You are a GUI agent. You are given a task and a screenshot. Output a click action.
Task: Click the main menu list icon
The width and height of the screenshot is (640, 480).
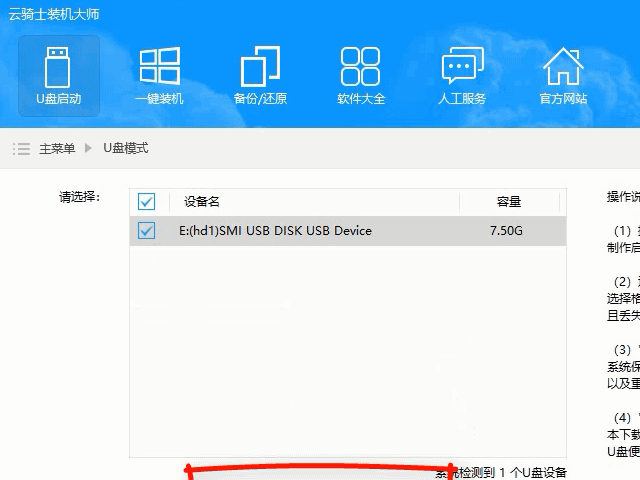[x=21, y=149]
